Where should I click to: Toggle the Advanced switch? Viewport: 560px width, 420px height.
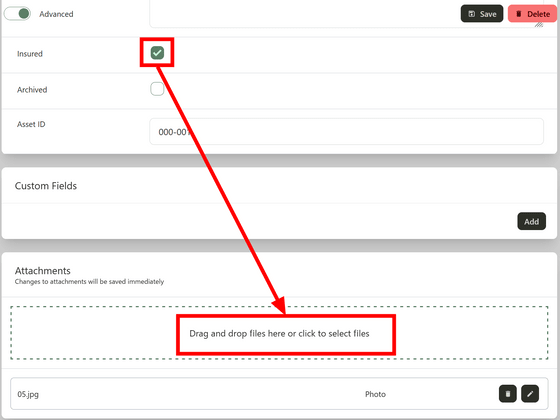coord(17,14)
